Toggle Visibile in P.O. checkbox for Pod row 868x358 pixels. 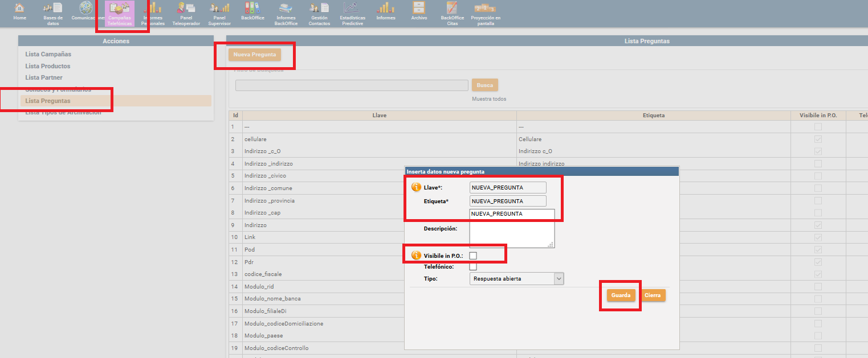click(818, 250)
